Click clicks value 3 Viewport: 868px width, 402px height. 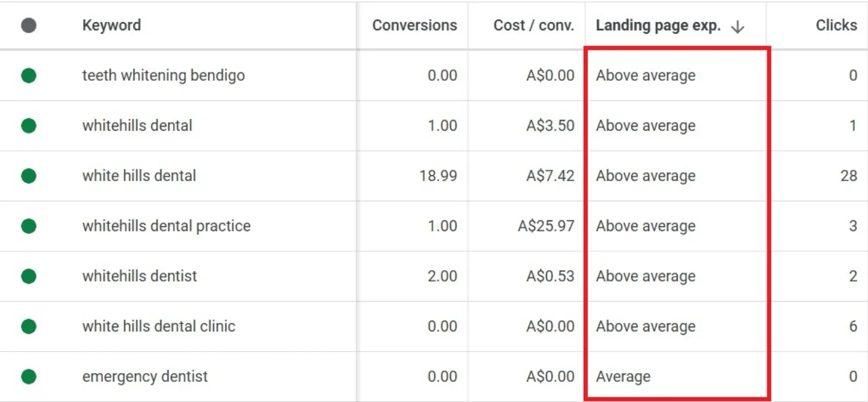[x=853, y=226]
